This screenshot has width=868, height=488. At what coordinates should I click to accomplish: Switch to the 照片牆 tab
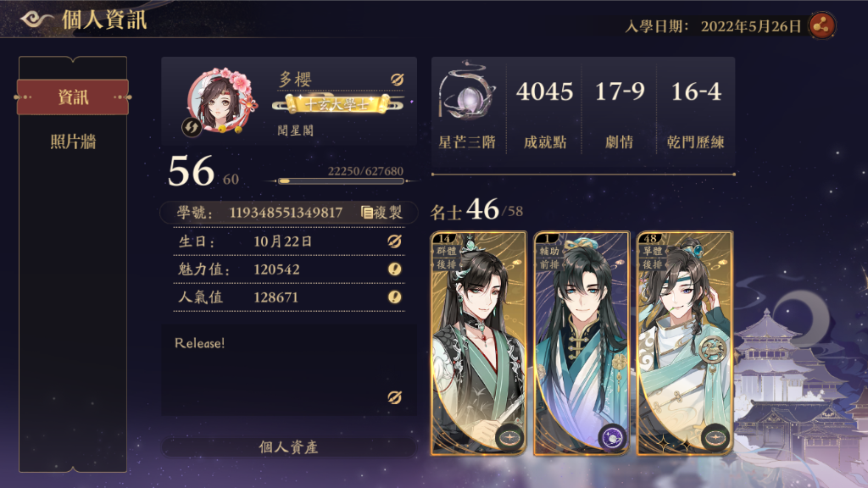(x=73, y=141)
